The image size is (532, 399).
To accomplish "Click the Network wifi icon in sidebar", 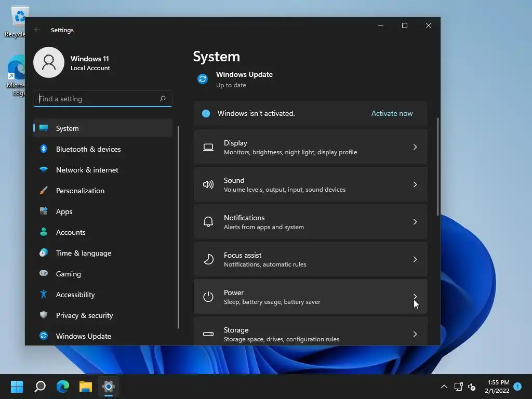I will tap(44, 169).
